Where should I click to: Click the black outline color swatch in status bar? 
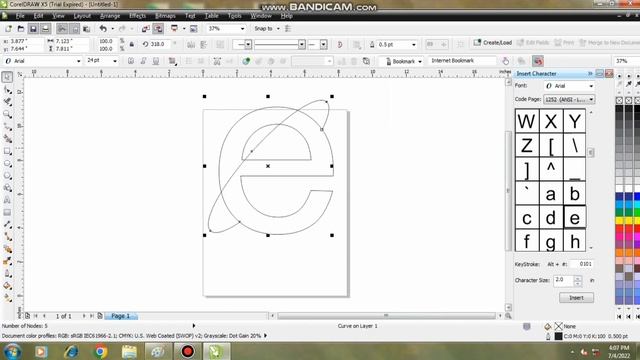coord(558,336)
